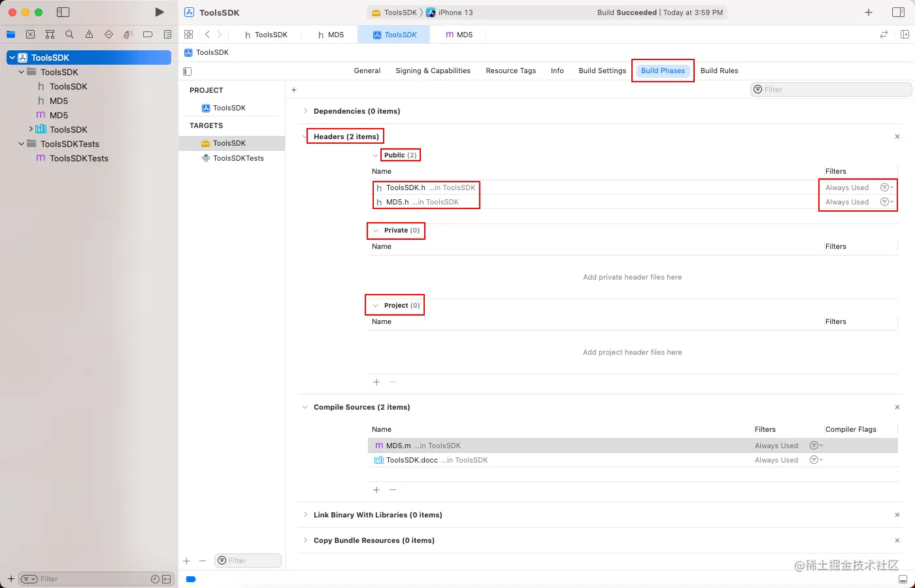The width and height of the screenshot is (915, 588).
Task: Add an editor on the right
Action: tap(905, 35)
